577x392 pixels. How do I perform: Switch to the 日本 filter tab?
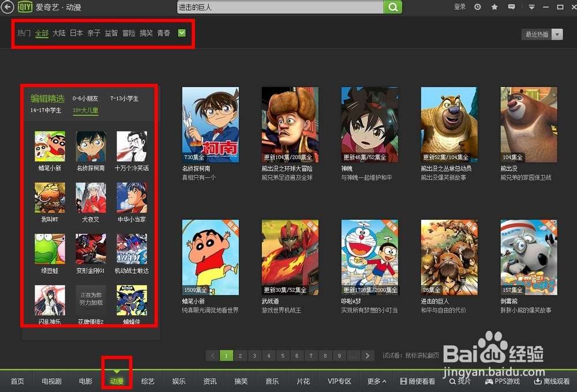(x=76, y=33)
